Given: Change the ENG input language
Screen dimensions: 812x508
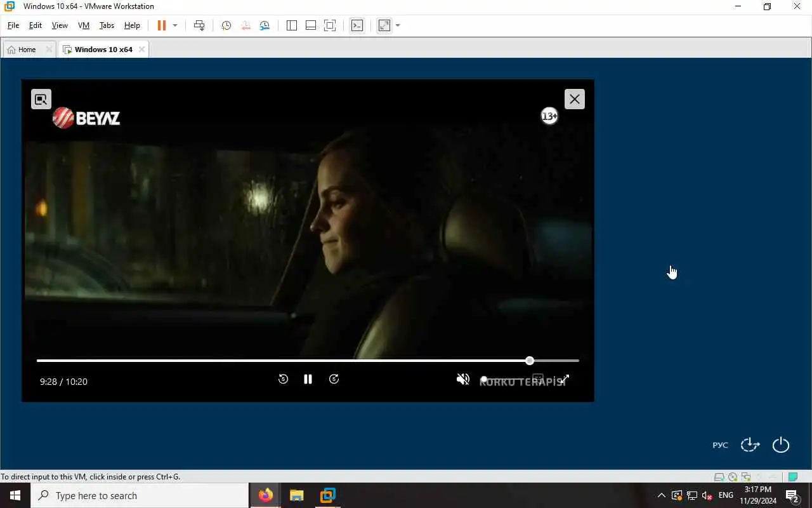Looking at the screenshot, I should click(726, 495).
